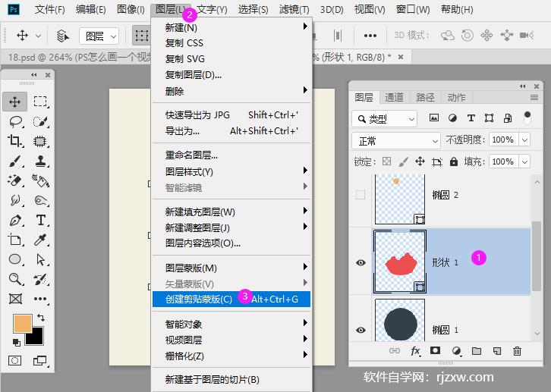
Task: Filter for shape layers
Action: 489,118
